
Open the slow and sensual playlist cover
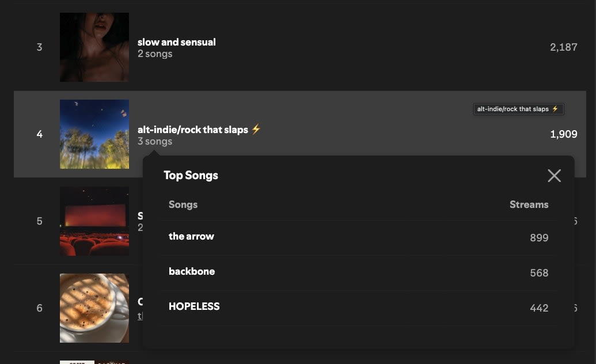click(94, 47)
